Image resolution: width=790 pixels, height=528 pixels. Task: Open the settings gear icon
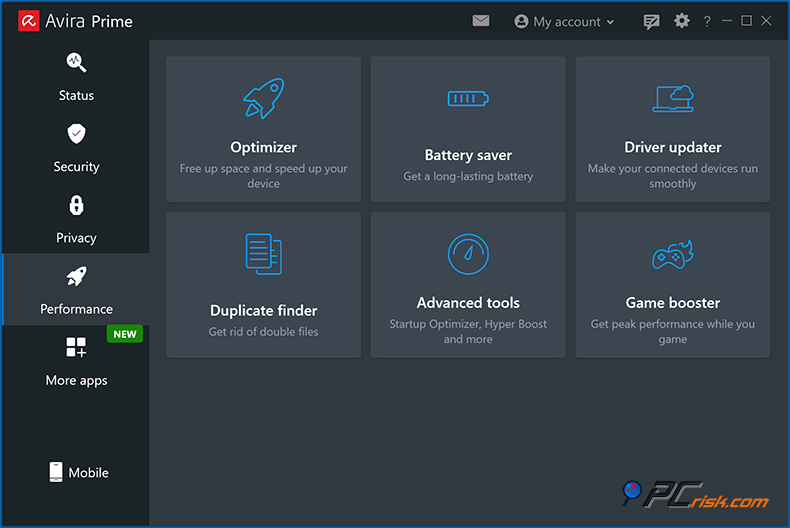(x=682, y=21)
